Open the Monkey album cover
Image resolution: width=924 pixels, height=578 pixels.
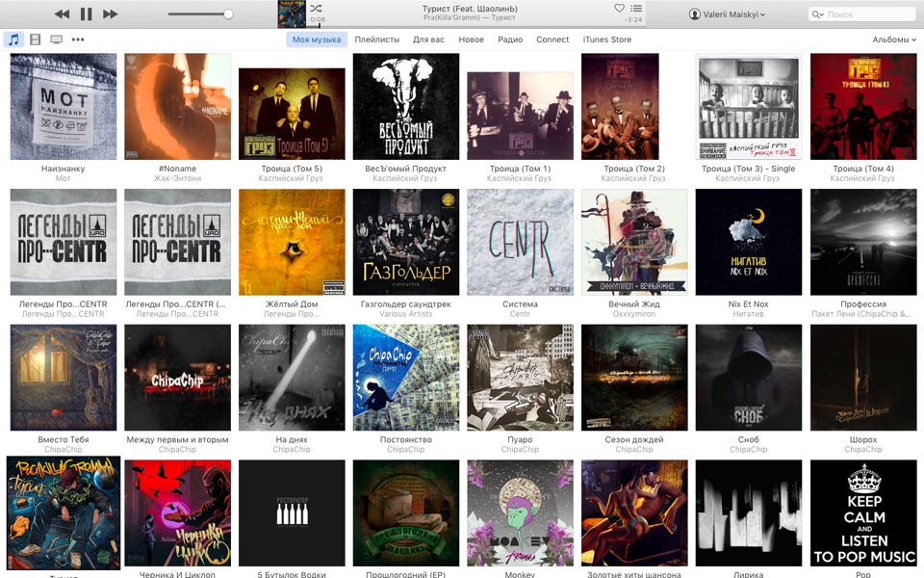click(520, 513)
